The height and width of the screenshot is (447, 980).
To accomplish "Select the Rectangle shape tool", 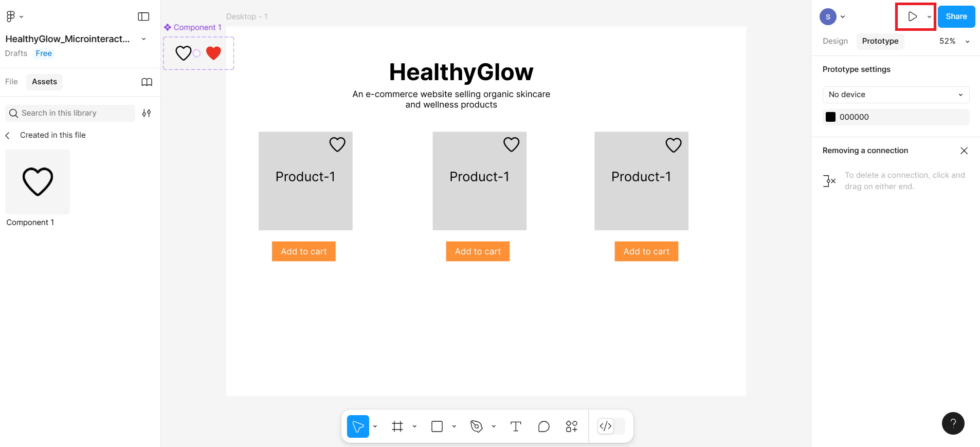I will [x=437, y=426].
